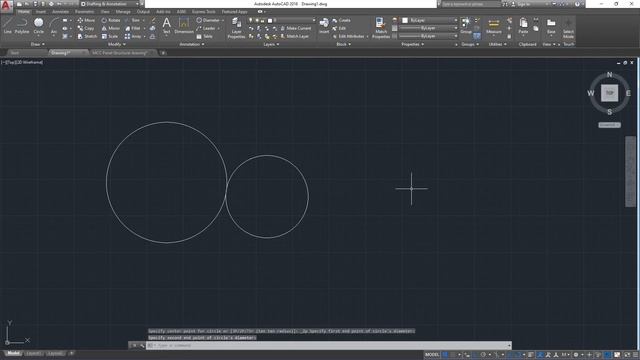This screenshot has width=640, height=360.
Task: Select the Polyline tool
Action: pos(22,25)
